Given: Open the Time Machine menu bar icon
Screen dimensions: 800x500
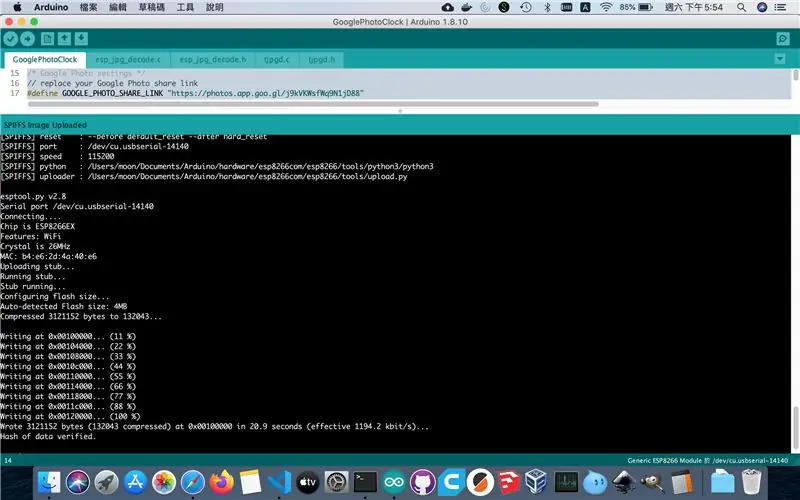Looking at the screenshot, I should pyautogui.click(x=526, y=7).
